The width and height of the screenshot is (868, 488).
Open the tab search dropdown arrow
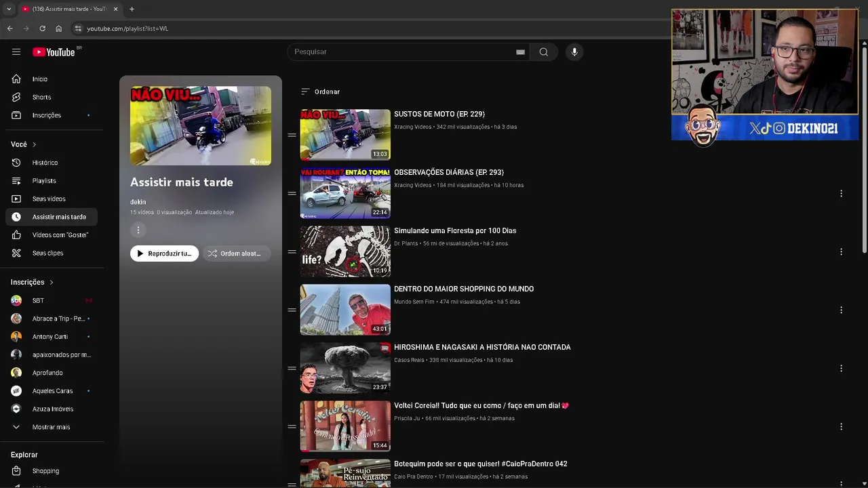point(9,9)
